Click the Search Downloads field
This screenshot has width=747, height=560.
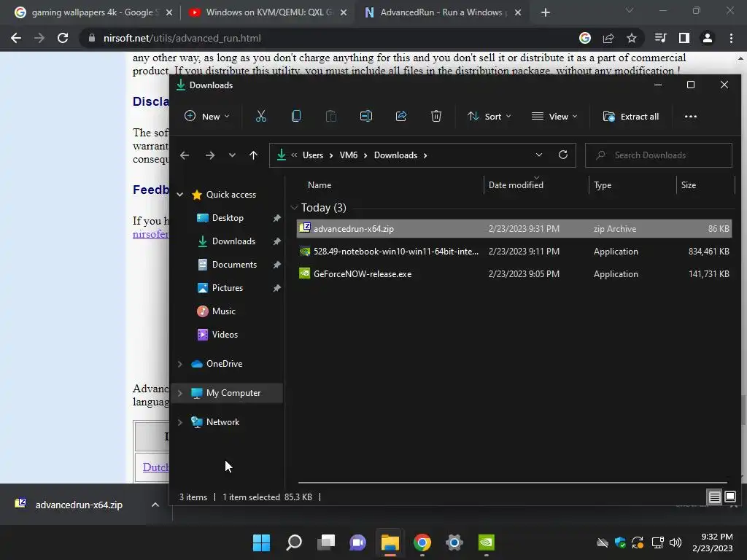pos(659,155)
